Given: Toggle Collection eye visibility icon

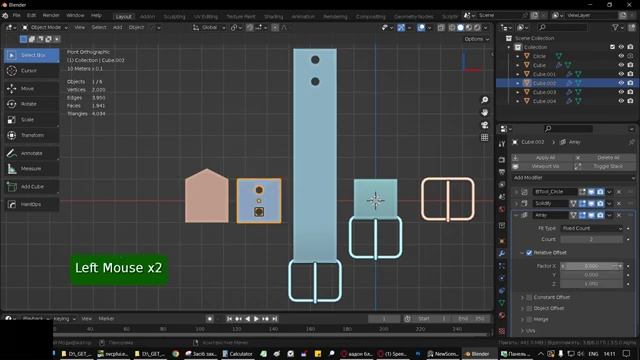Looking at the screenshot, I should [621, 47].
